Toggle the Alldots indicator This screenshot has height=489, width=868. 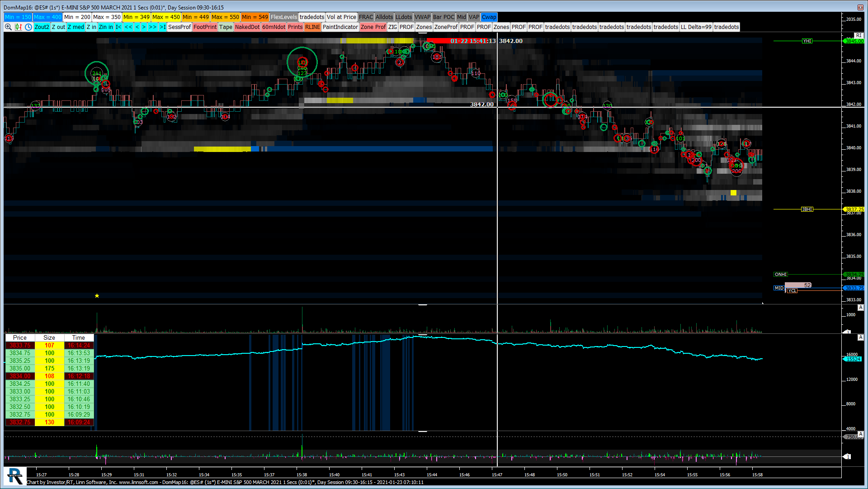384,17
